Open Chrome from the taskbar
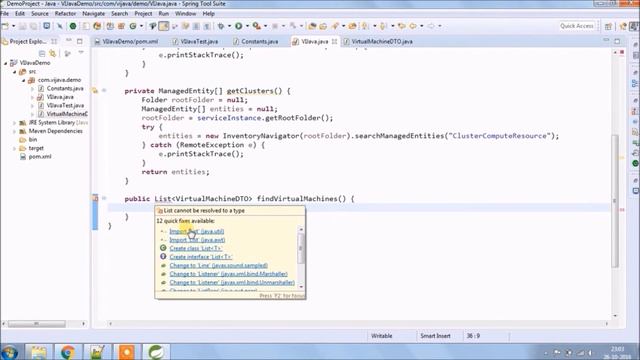 click(x=68, y=352)
